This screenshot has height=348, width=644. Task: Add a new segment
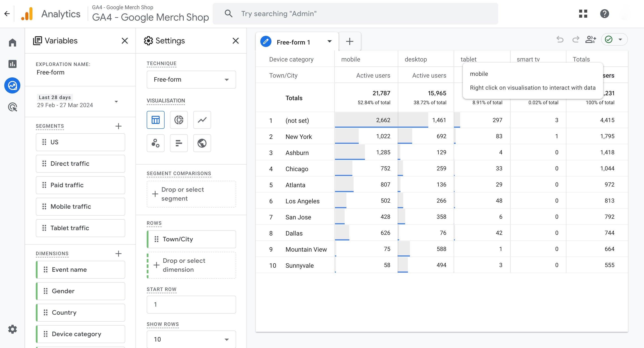(x=119, y=126)
